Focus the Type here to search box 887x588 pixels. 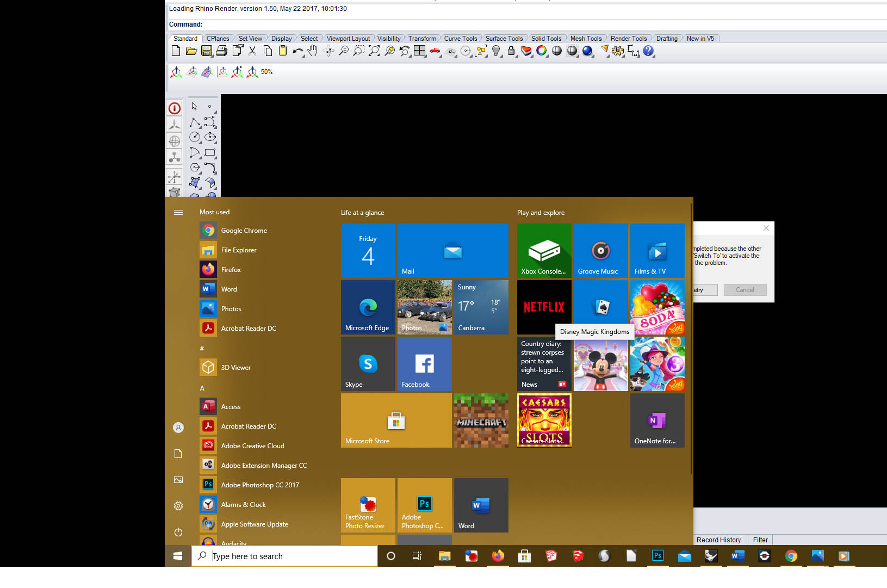(284, 556)
